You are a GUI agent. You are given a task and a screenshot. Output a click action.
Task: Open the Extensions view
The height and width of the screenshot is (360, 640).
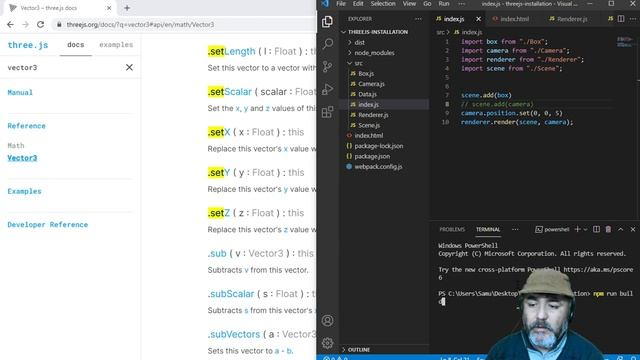(x=327, y=112)
